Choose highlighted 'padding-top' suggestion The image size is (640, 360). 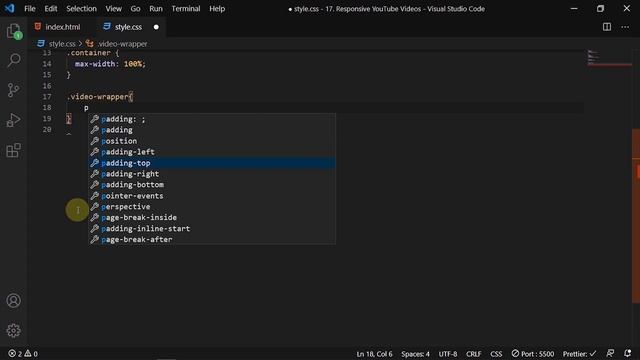coord(212,163)
